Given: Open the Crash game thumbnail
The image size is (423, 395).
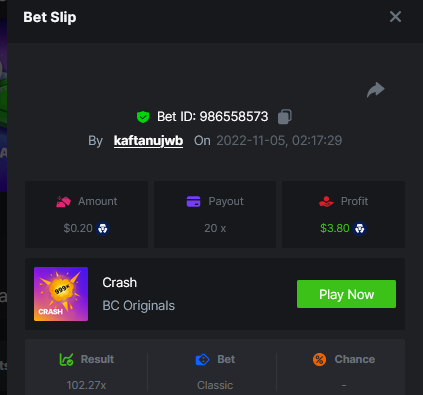Looking at the screenshot, I should pos(61,294).
